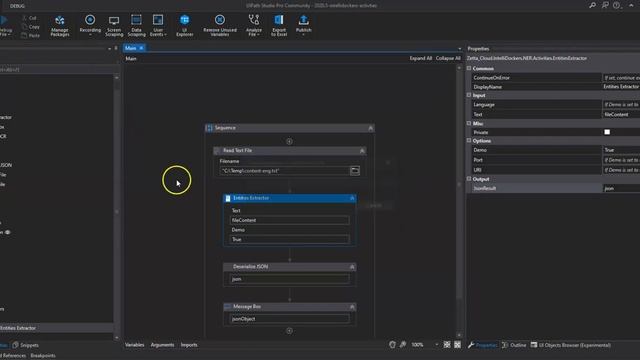The height and width of the screenshot is (360, 640).
Task: Open User Events menu
Action: 158,26
